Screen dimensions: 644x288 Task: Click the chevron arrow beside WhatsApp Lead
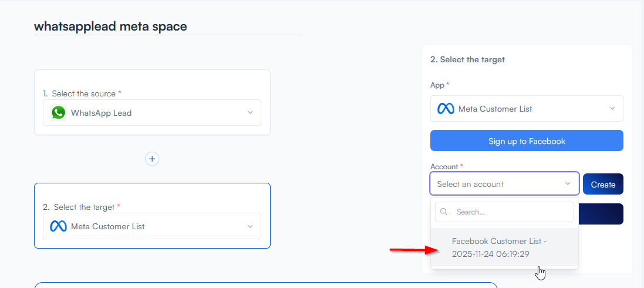coord(250,113)
